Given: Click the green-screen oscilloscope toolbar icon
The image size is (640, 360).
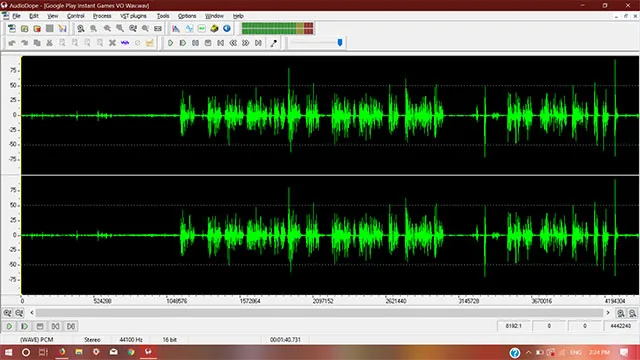Looking at the screenshot, I should pyautogui.click(x=202, y=29).
